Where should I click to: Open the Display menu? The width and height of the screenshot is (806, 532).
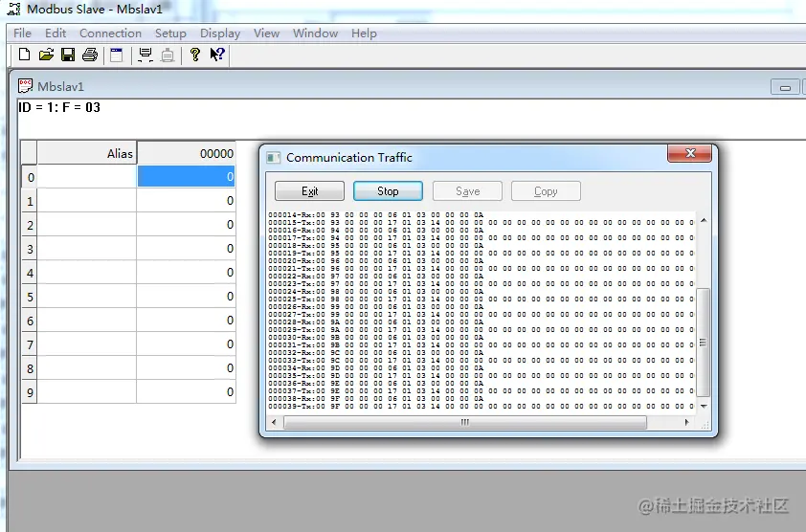point(220,33)
